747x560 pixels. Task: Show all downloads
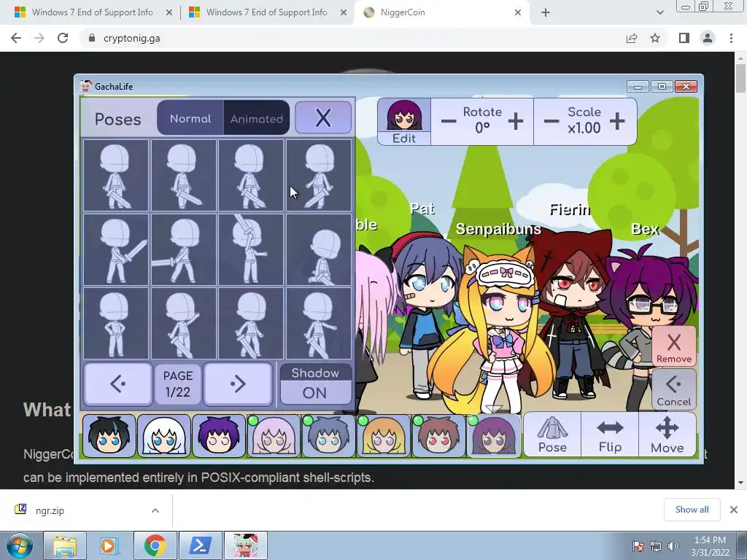pos(692,510)
